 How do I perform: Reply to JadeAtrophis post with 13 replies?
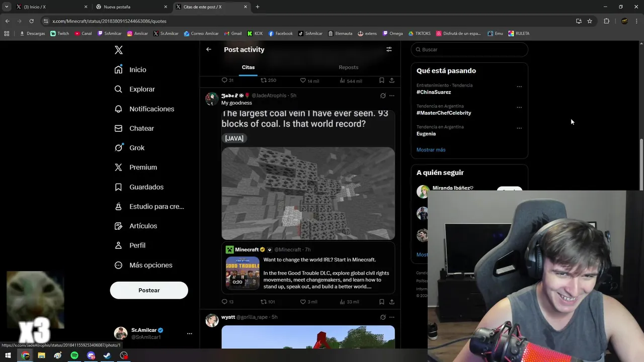[227, 302]
